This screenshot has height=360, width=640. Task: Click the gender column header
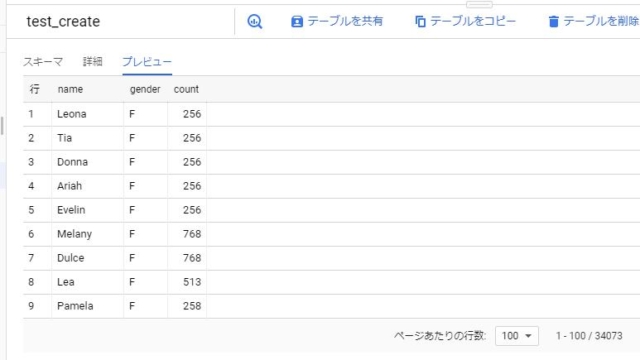click(x=145, y=89)
